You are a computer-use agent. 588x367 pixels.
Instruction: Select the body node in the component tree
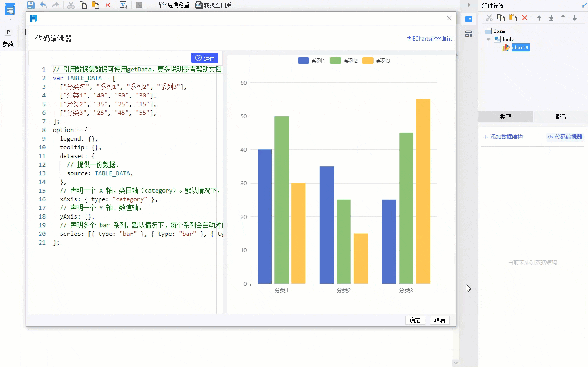coord(504,39)
